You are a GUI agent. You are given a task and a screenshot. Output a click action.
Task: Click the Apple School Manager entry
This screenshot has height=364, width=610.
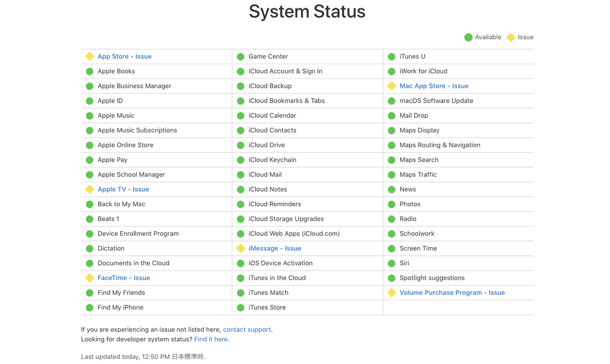tap(131, 174)
